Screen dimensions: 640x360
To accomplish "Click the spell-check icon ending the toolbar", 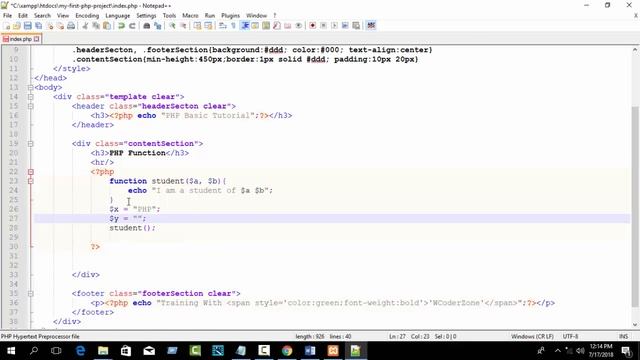I will coord(371,26).
